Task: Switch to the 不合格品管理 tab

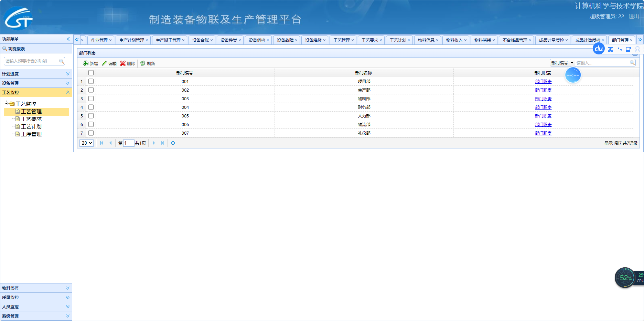Action: tap(515, 40)
